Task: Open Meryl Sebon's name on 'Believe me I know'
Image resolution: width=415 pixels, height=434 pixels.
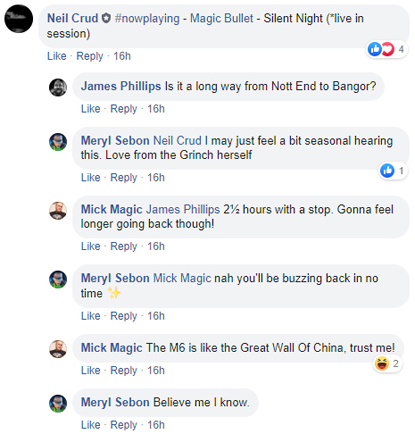Action: tap(115, 402)
